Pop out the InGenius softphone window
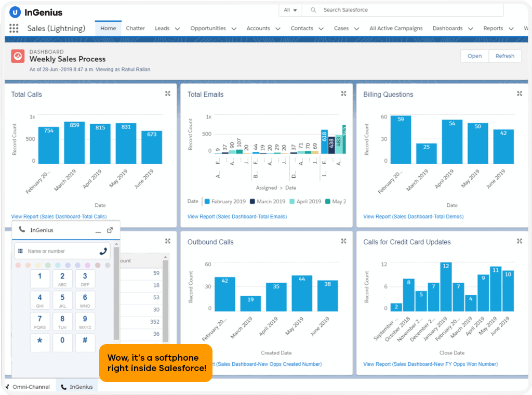 [110, 230]
